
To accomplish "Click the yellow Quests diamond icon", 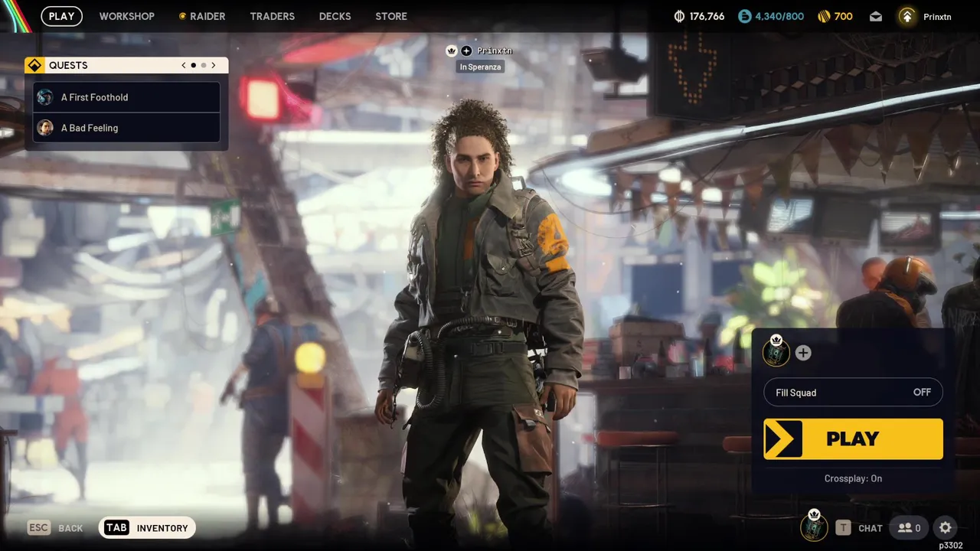I will [x=34, y=65].
